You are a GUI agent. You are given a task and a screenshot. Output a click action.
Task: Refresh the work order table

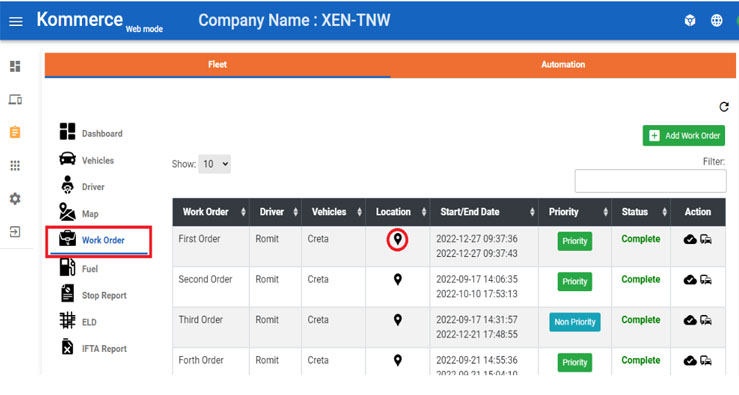(724, 107)
